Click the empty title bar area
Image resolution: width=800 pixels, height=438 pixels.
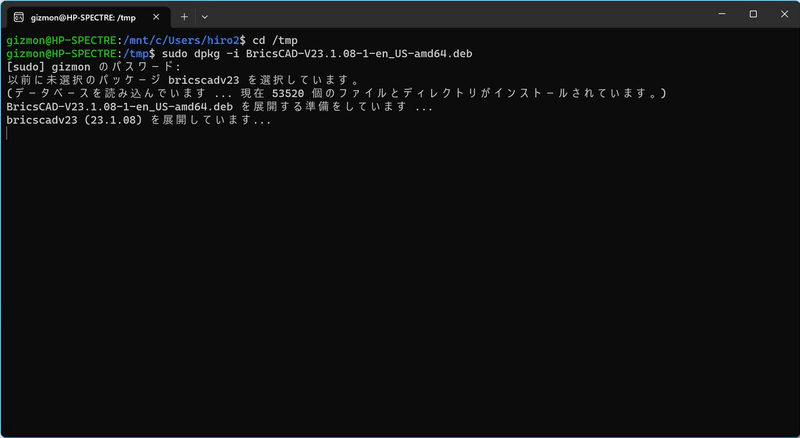pyautogui.click(x=459, y=14)
